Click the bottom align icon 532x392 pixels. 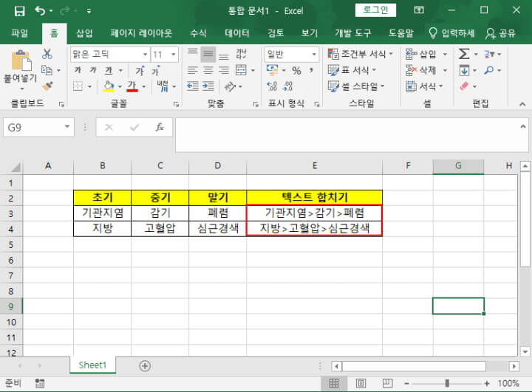tap(224, 56)
